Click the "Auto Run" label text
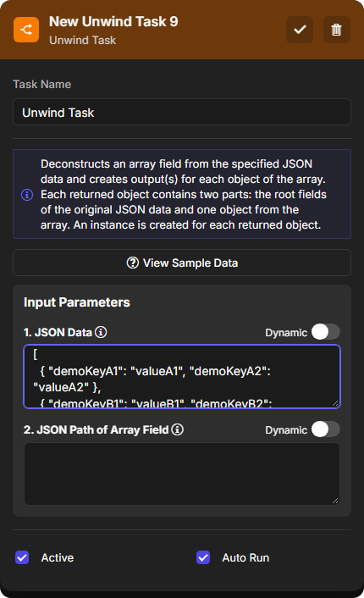Image resolution: width=364 pixels, height=598 pixels. tap(245, 557)
